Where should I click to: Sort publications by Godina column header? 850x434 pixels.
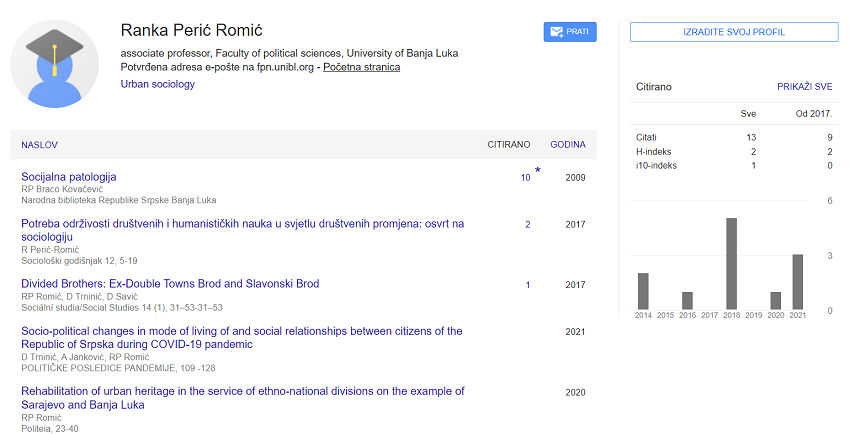tap(568, 145)
